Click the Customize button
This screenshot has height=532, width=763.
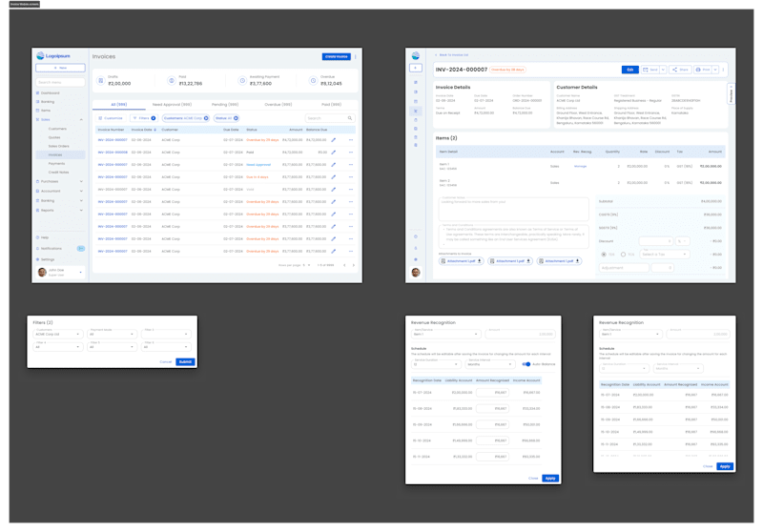point(111,118)
